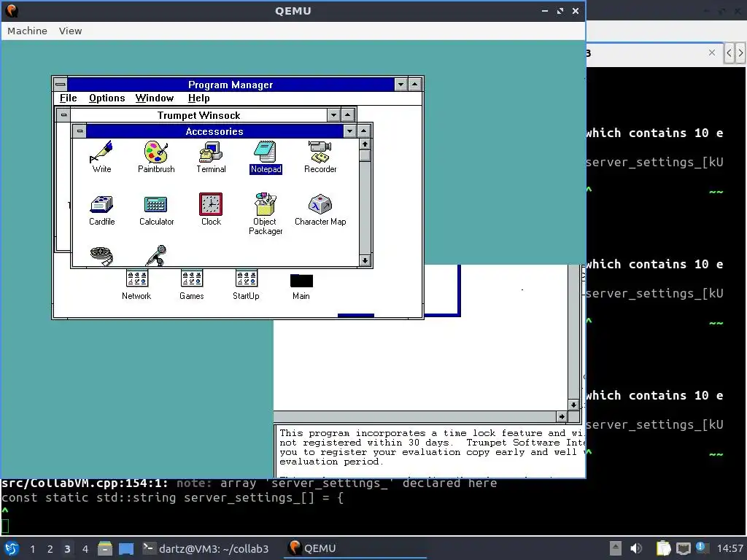
Task: Switch to workspace 1
Action: point(32,549)
